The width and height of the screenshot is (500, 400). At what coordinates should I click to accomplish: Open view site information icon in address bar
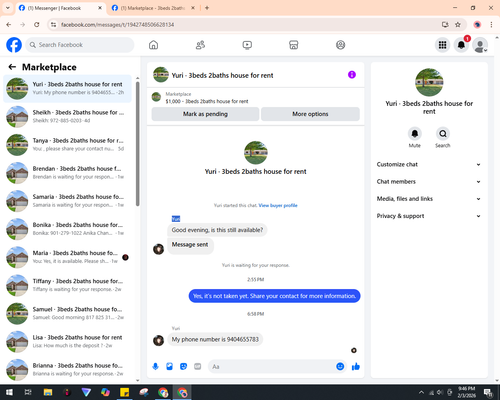click(53, 25)
